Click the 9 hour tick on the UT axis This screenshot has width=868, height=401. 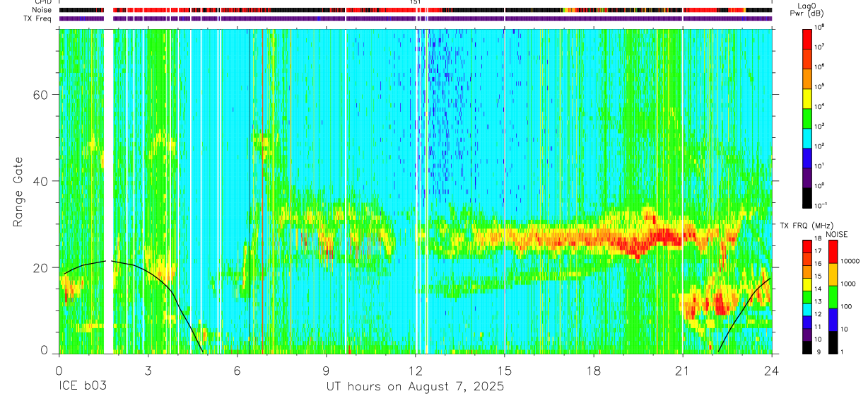point(326,369)
